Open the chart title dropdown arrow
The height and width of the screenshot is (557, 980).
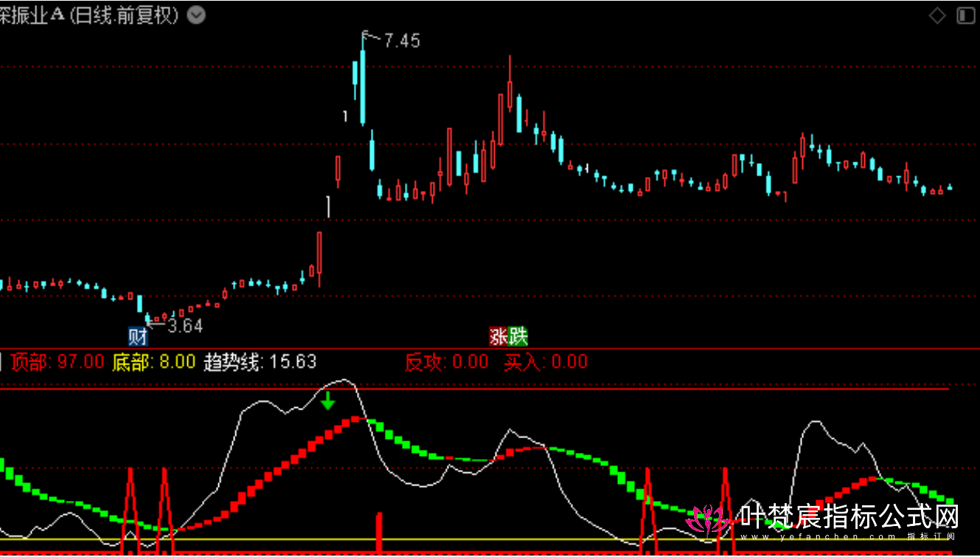point(196,15)
